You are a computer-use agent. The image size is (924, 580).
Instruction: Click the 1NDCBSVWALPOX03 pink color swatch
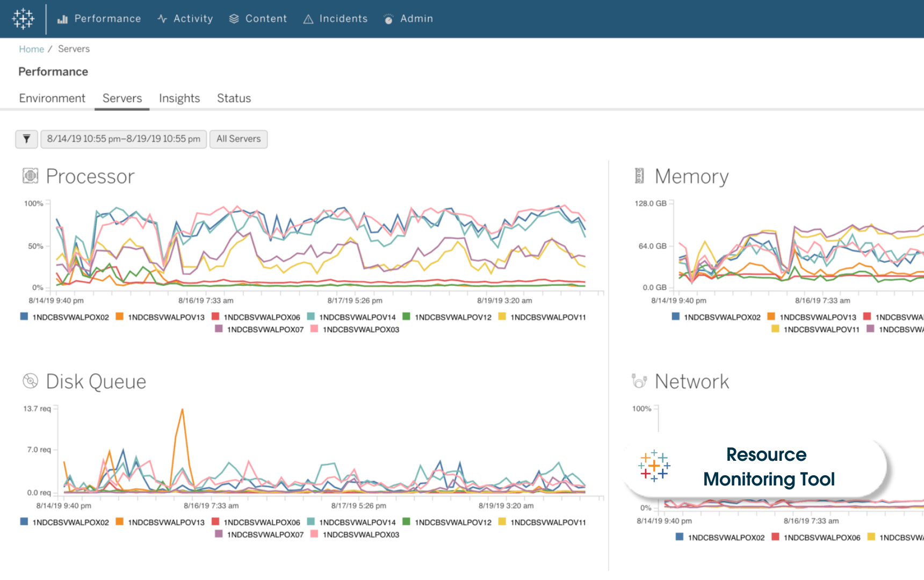tap(314, 329)
